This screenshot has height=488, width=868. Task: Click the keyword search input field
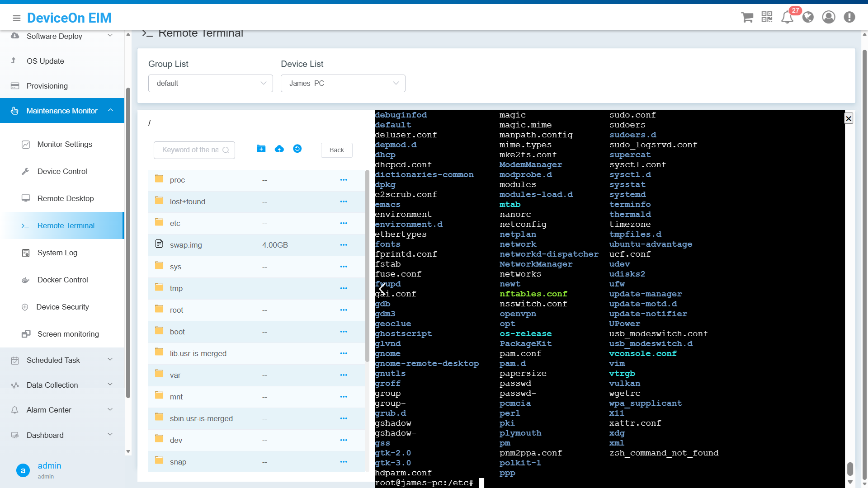point(194,150)
